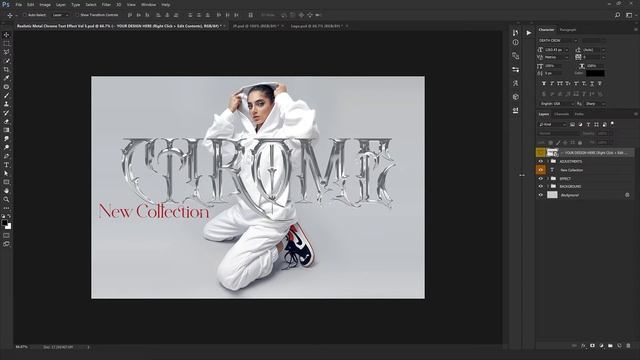
Task: Toggle the layer filter on/off switch
Action: tap(612, 124)
